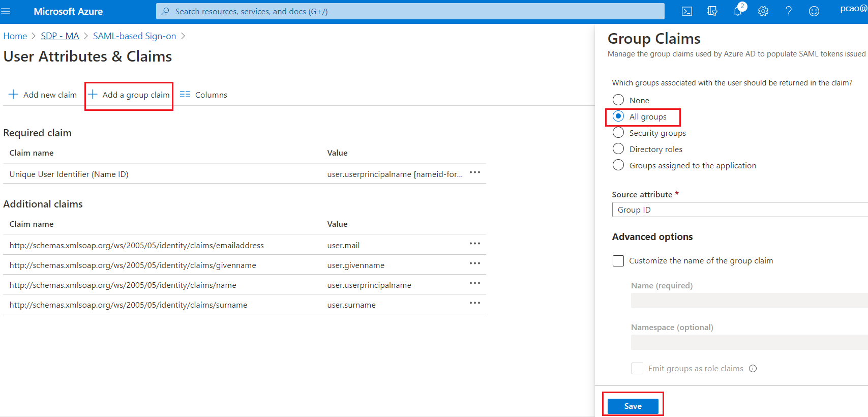Open the feedback smiley icon
The image size is (868, 417).
tap(814, 11)
